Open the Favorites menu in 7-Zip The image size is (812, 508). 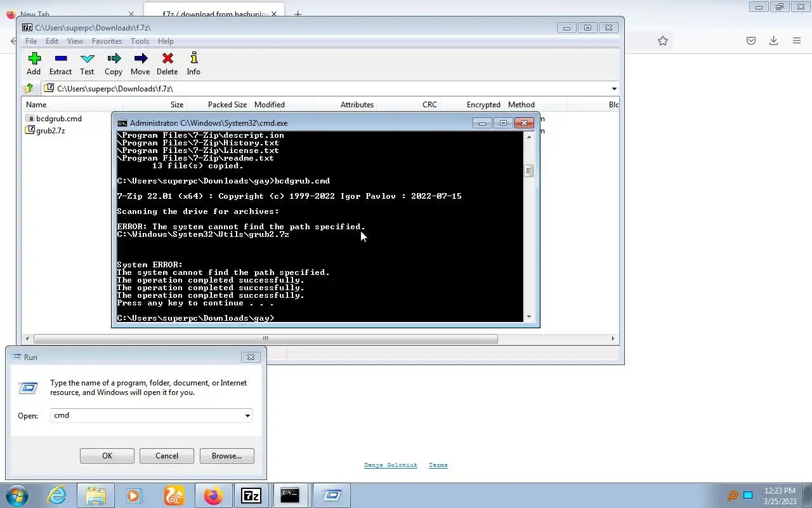107,41
